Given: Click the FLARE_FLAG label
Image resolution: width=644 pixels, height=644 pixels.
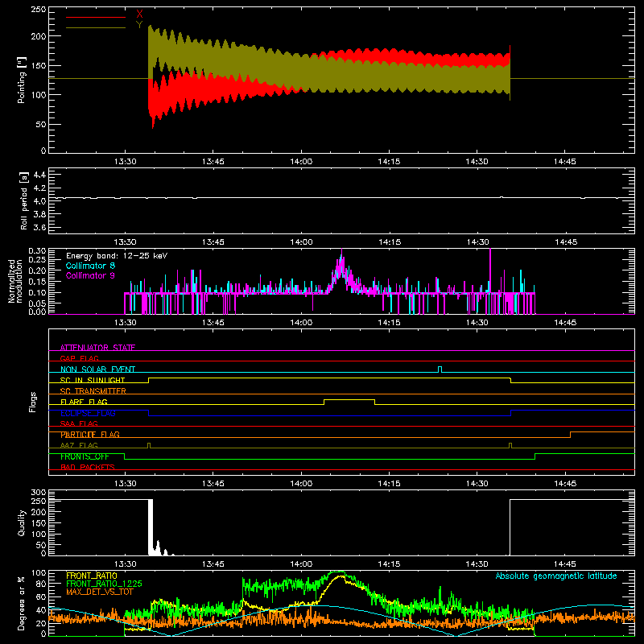Looking at the screenshot, I should click(84, 402).
